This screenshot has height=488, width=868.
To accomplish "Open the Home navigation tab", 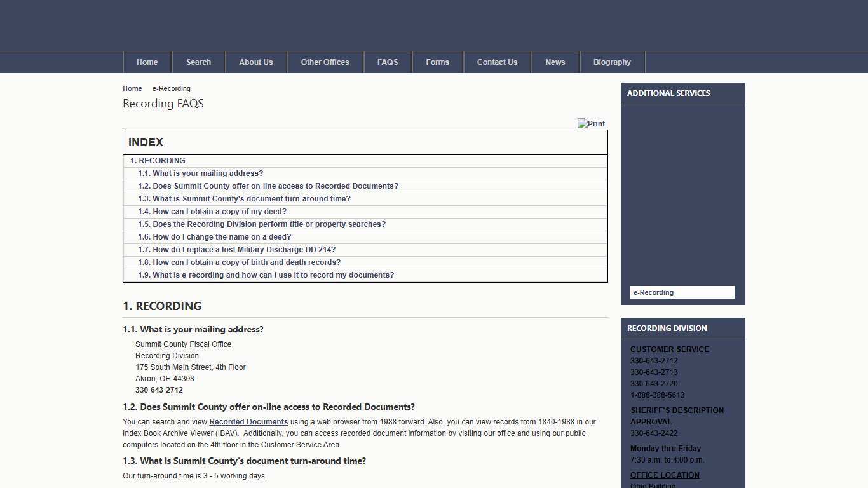I will 147,62.
